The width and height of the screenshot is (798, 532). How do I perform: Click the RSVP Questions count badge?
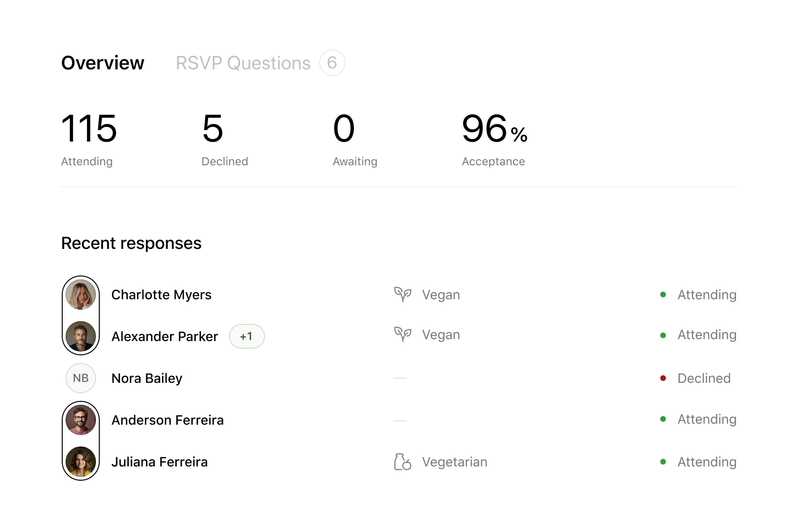[332, 63]
